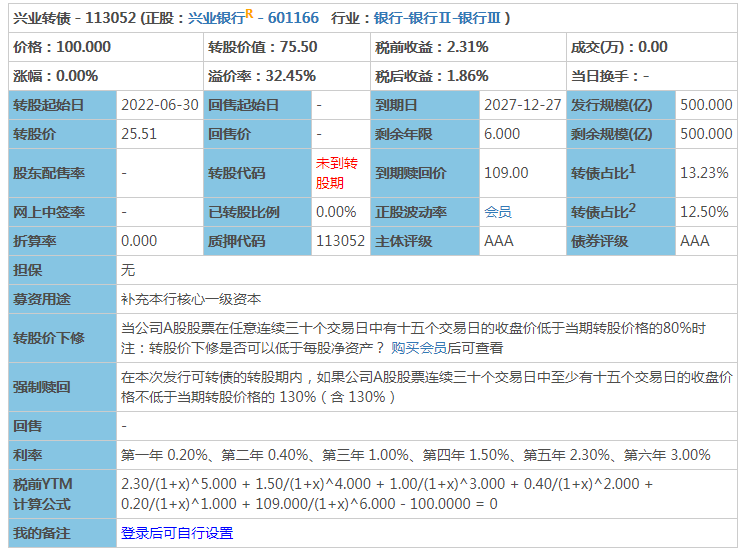Screen dimensions: 749x556
Task: Select the 主体评级 header cell
Action: (425, 241)
